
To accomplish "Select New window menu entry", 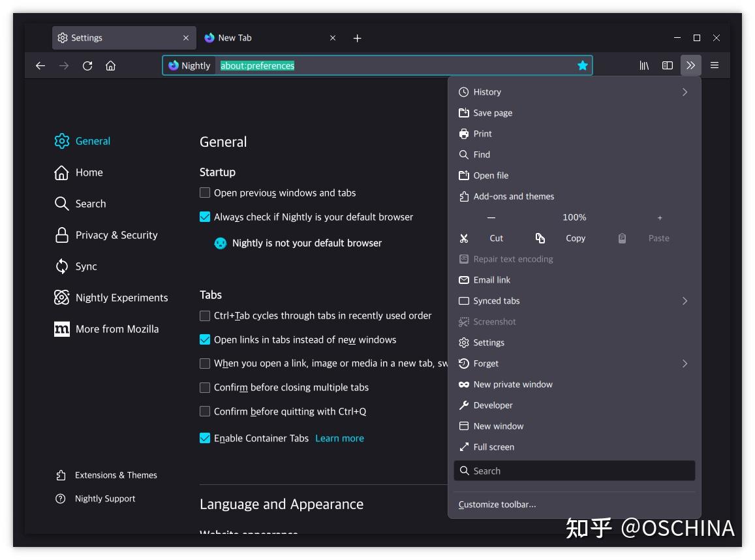I will 574,426.
